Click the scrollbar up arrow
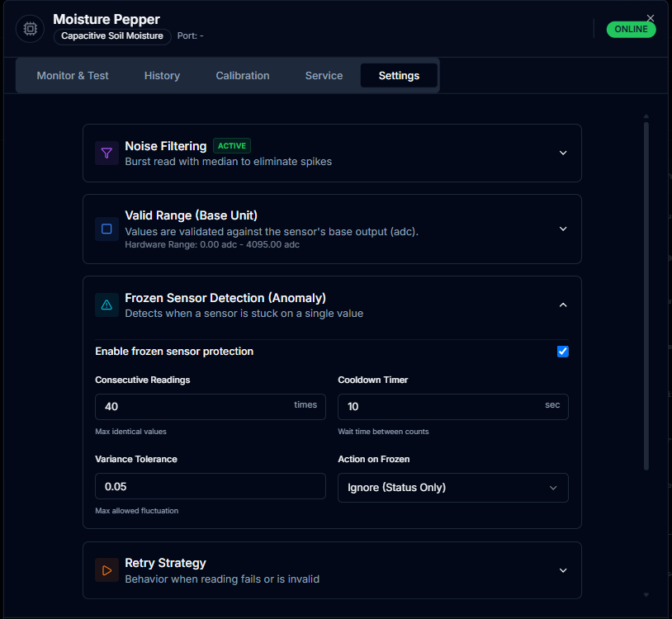Viewport: 672px width, 619px height. pos(646,116)
